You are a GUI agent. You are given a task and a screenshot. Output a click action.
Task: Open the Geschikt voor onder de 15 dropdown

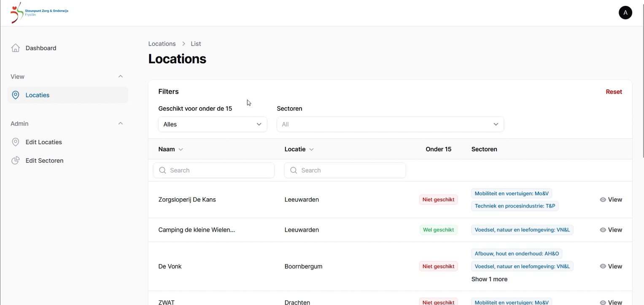pyautogui.click(x=213, y=124)
